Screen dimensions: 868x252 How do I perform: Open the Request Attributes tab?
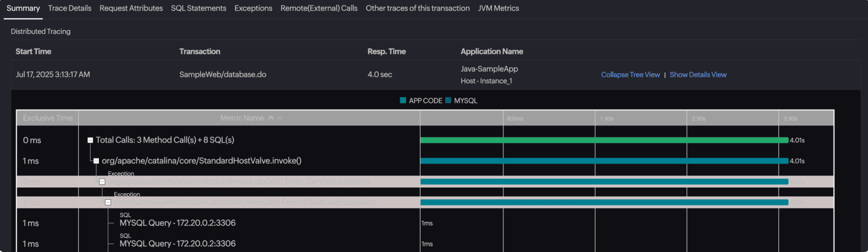(x=131, y=8)
